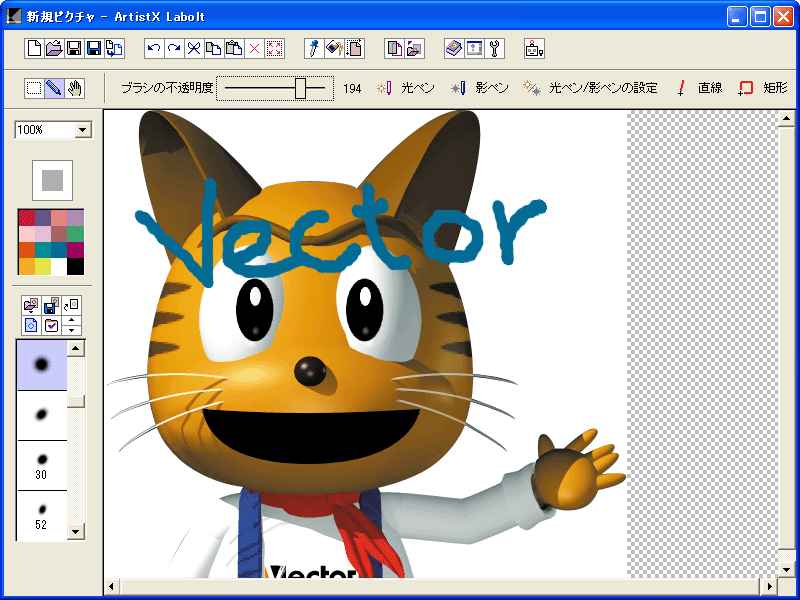This screenshot has height=600, width=800.
Task: Paste from the clipboard
Action: (x=234, y=48)
